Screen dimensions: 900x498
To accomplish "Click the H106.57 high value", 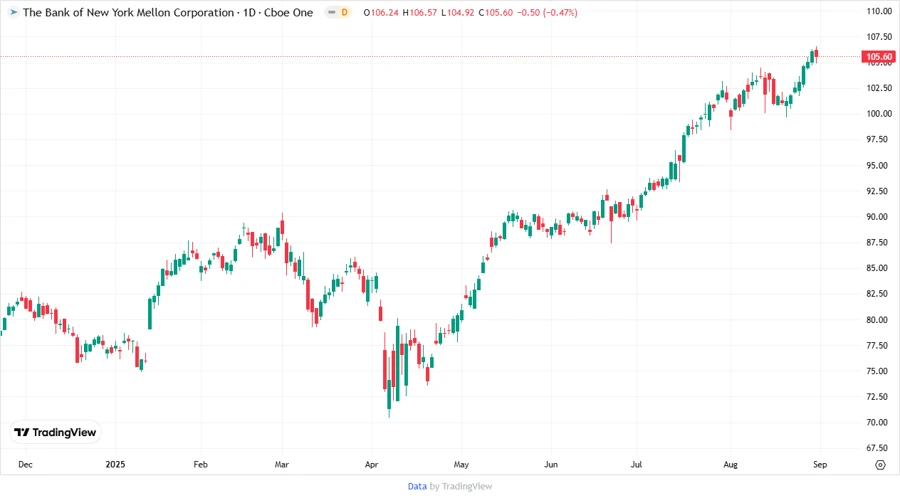I will click(420, 13).
